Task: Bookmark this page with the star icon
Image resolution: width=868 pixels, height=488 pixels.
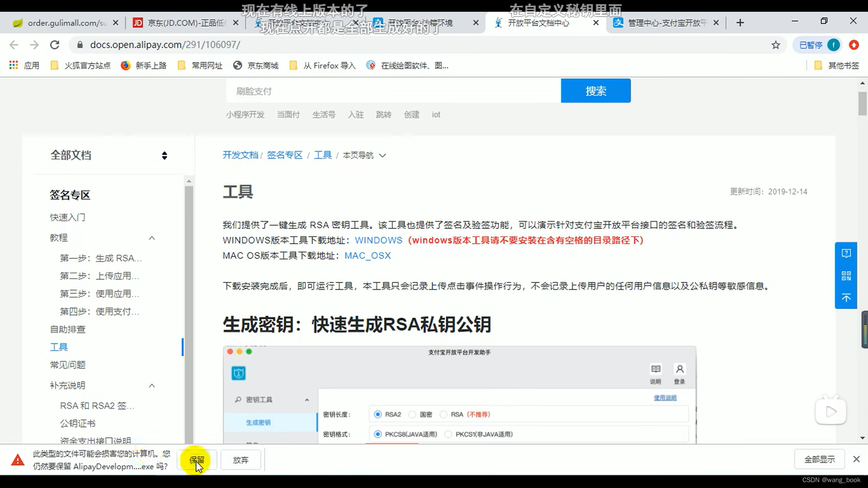Action: tap(776, 45)
